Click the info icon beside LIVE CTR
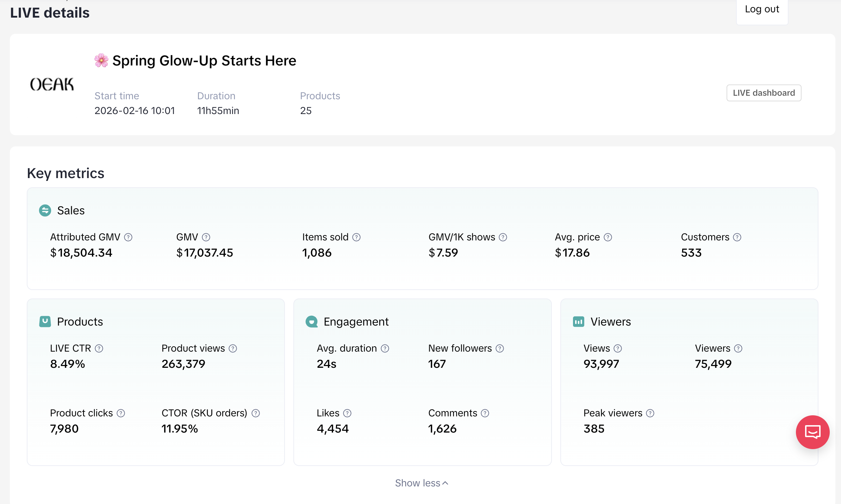The height and width of the screenshot is (504, 841). [99, 348]
